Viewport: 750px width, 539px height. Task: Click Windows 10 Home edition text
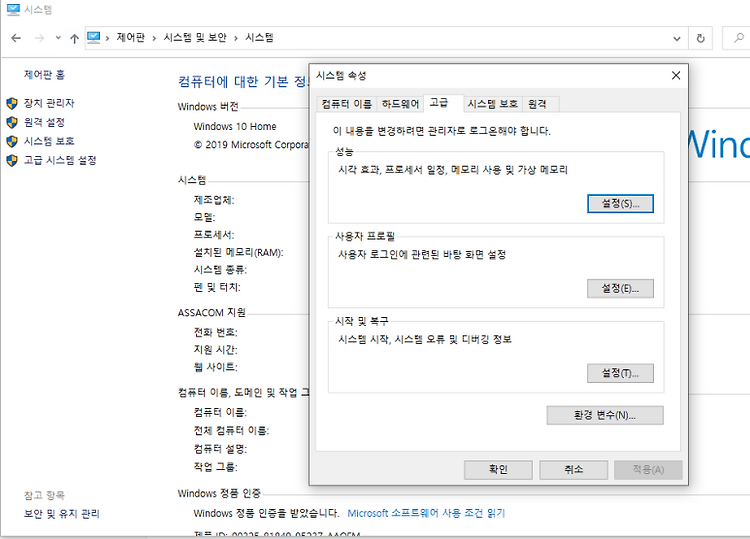point(235,127)
